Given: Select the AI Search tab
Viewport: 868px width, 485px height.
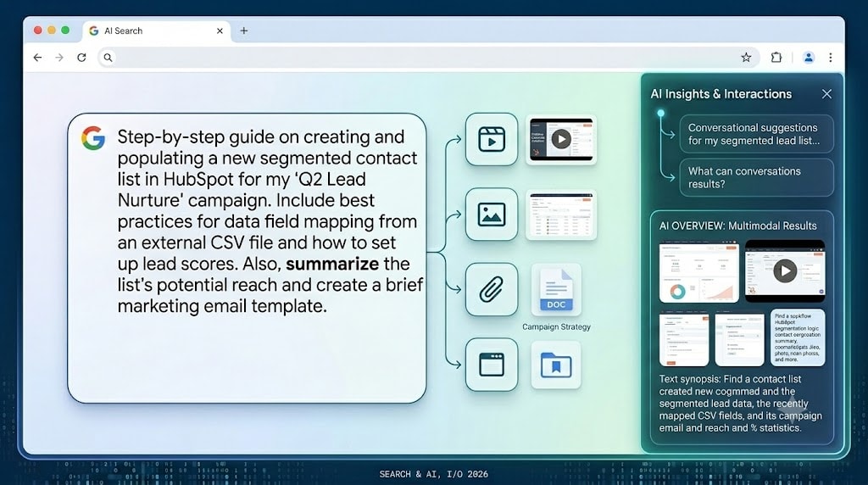Looking at the screenshot, I should pos(157,31).
